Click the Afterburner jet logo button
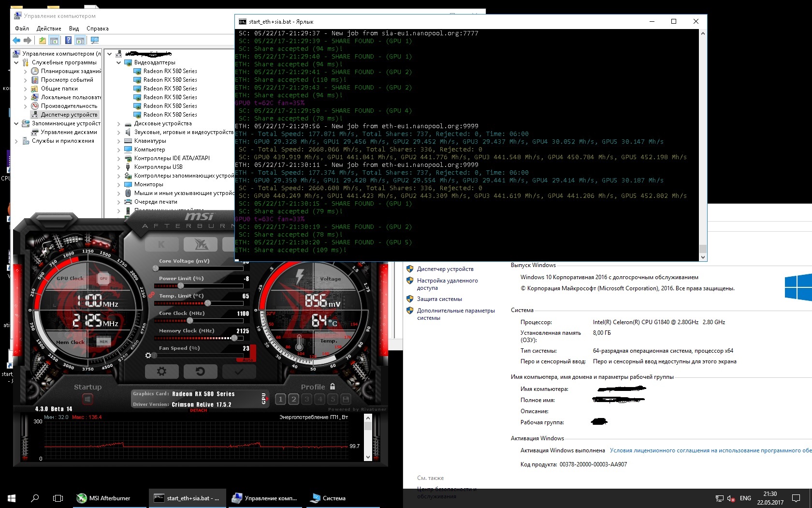Screen dimensions: 812x508 tap(200, 244)
